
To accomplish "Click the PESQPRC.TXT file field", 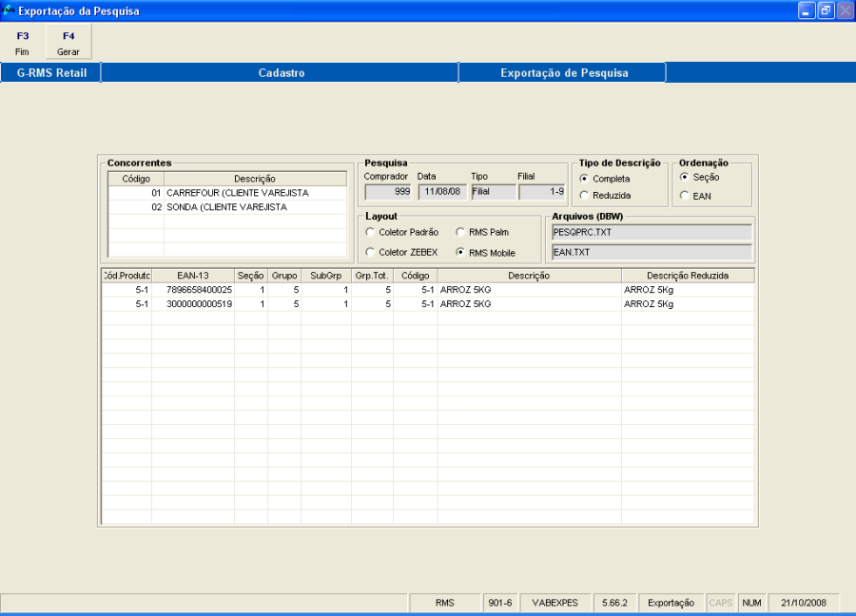I will pos(652,232).
